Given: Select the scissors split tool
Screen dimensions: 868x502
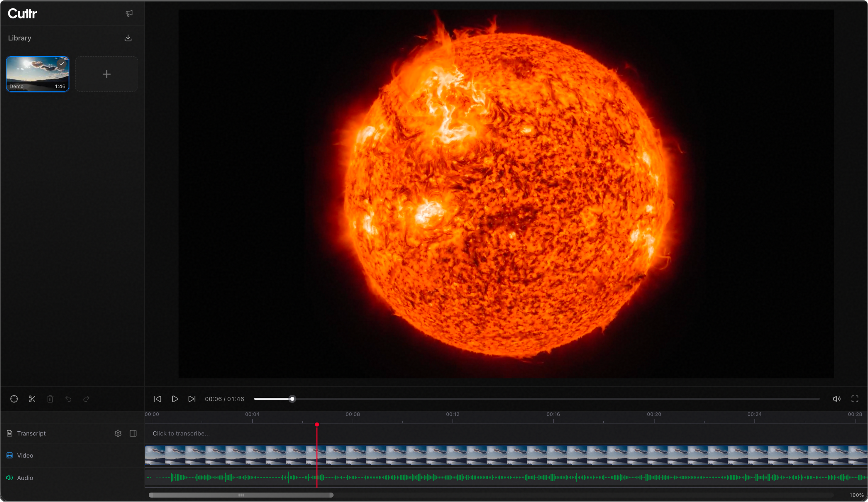Looking at the screenshot, I should [x=32, y=399].
